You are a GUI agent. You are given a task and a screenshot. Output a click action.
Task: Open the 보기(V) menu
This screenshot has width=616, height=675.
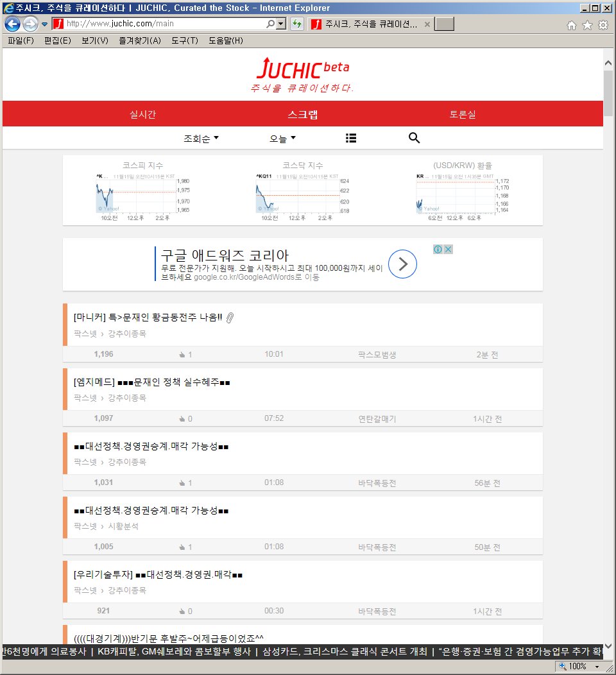(x=95, y=40)
